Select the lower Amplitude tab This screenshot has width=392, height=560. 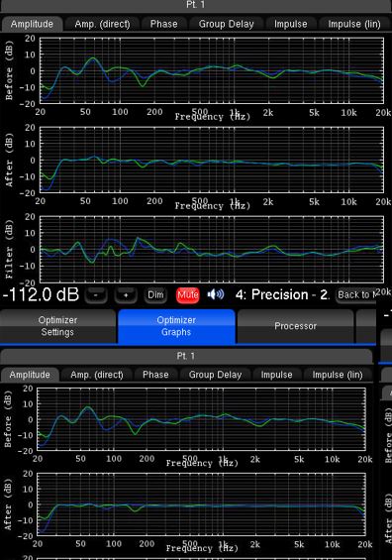tap(30, 375)
